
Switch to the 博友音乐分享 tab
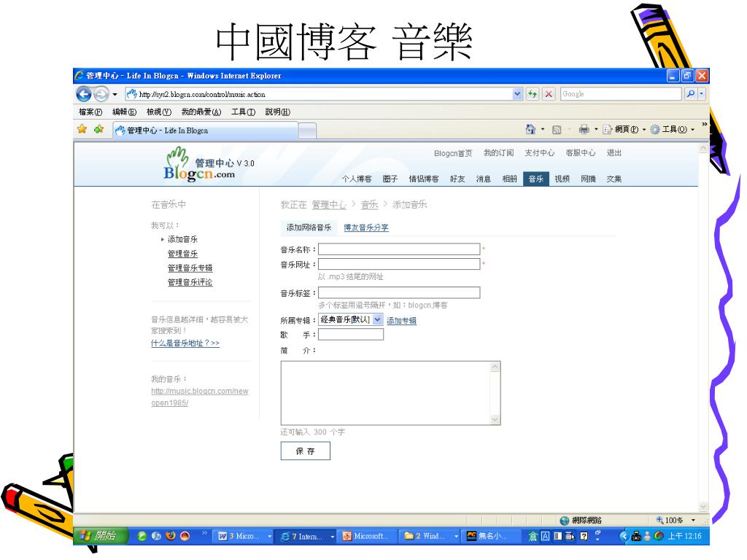(366, 227)
